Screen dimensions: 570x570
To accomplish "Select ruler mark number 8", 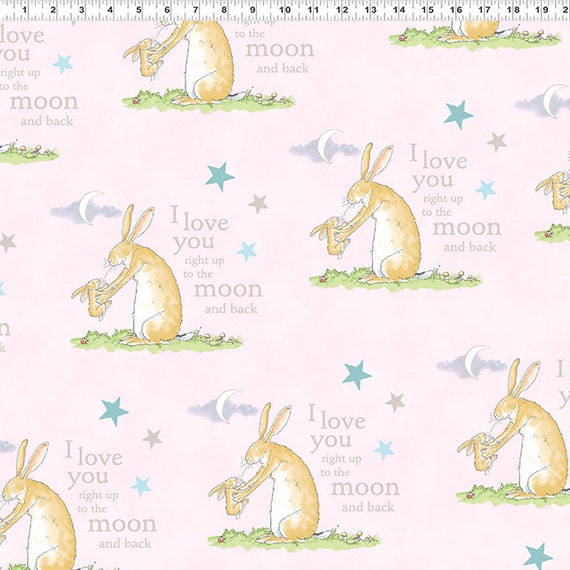I will point(224,9).
